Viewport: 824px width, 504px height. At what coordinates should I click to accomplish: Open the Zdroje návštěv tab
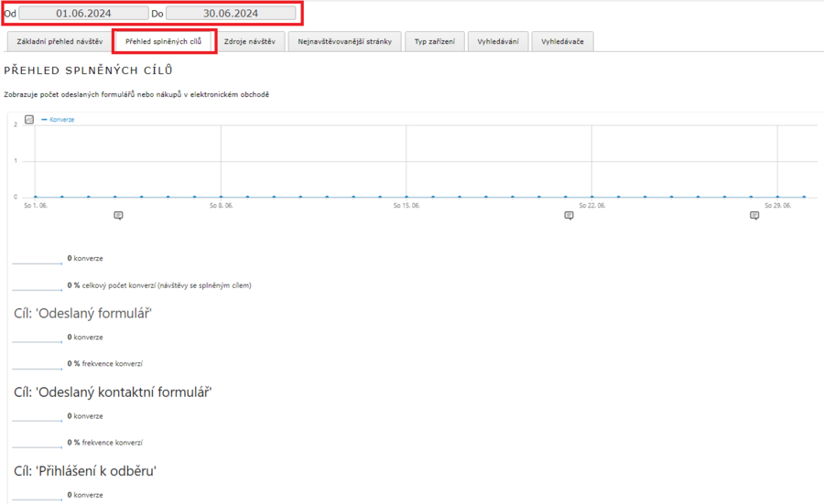tap(249, 41)
